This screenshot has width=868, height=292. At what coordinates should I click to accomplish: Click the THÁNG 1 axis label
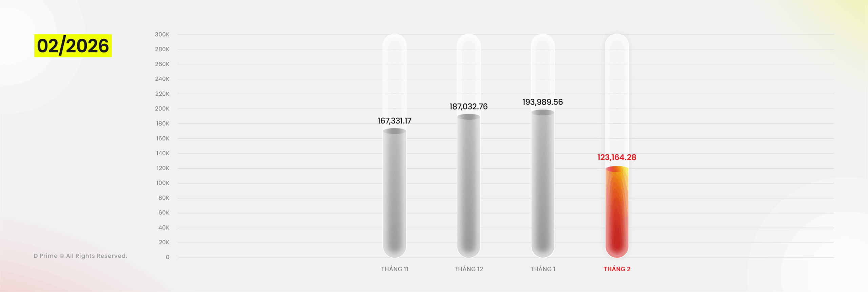click(x=542, y=269)
